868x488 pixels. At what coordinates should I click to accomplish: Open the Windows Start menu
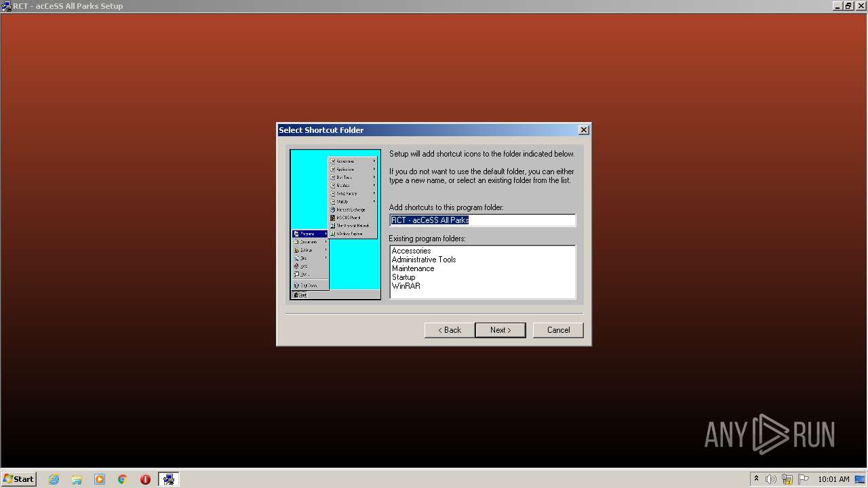(19, 479)
